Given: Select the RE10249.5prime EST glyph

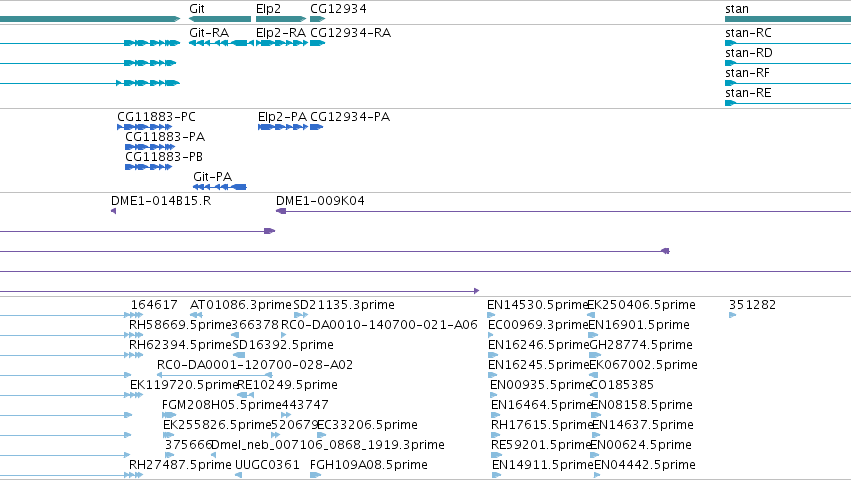Looking at the screenshot, I should click(246, 395).
